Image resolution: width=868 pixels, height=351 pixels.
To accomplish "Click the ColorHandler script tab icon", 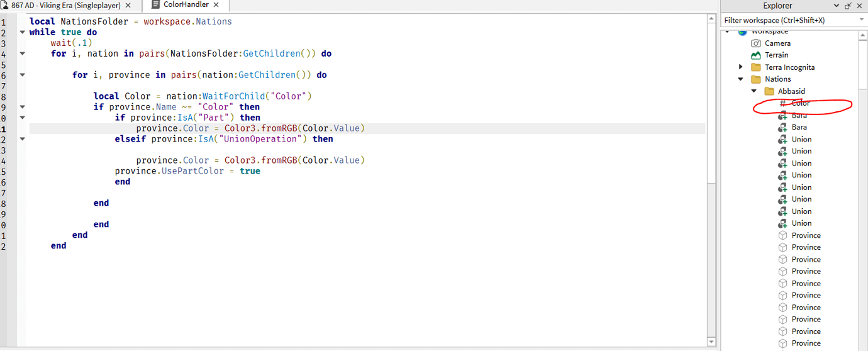I will pyautogui.click(x=156, y=5).
